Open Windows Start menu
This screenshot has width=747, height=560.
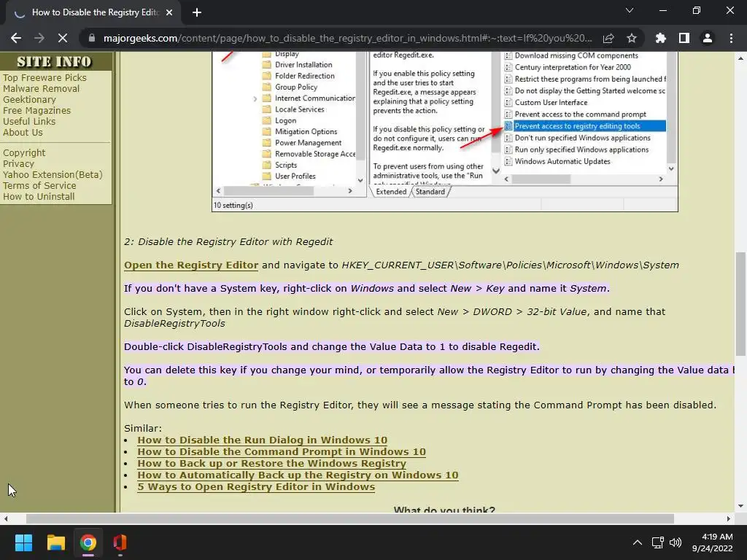tap(23, 542)
